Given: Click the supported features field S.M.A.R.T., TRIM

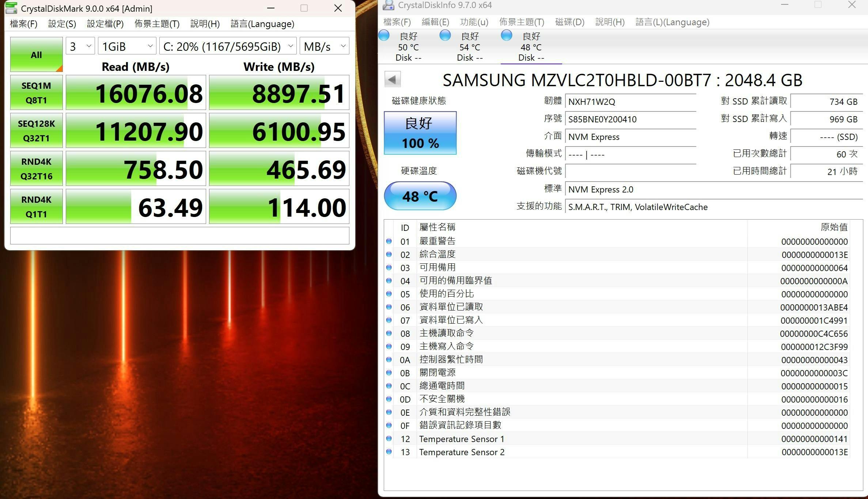Looking at the screenshot, I should (714, 207).
